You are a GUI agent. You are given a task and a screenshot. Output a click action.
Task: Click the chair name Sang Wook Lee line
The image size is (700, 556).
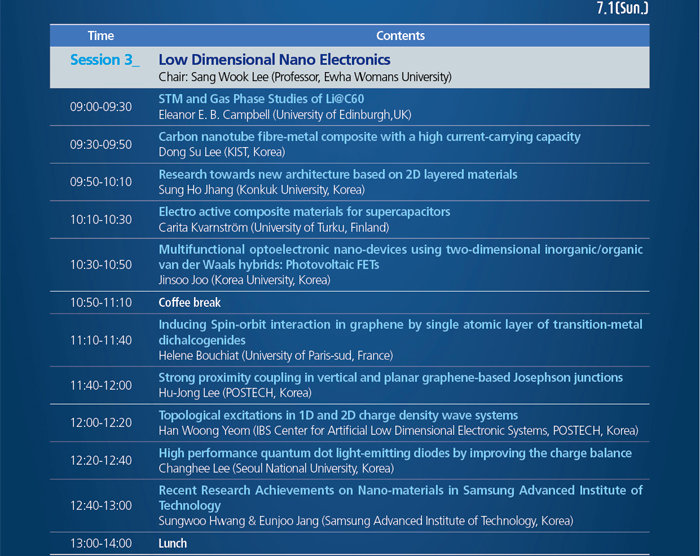[305, 77]
